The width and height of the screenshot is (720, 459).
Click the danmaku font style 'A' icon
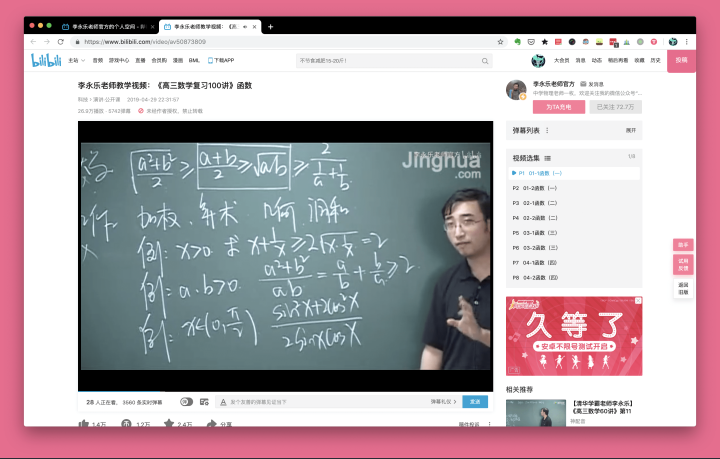pos(223,402)
